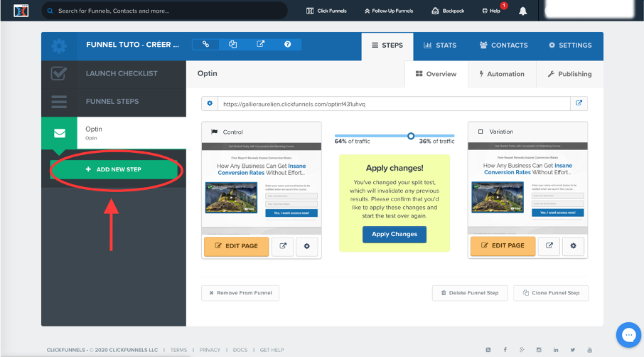Image resolution: width=644 pixels, height=357 pixels.
Task: Switch to the STEPS tab
Action: pos(387,46)
